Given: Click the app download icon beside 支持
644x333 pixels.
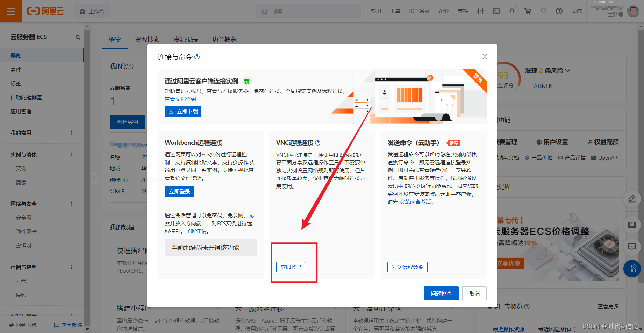Looking at the screenshot, I should (480, 11).
